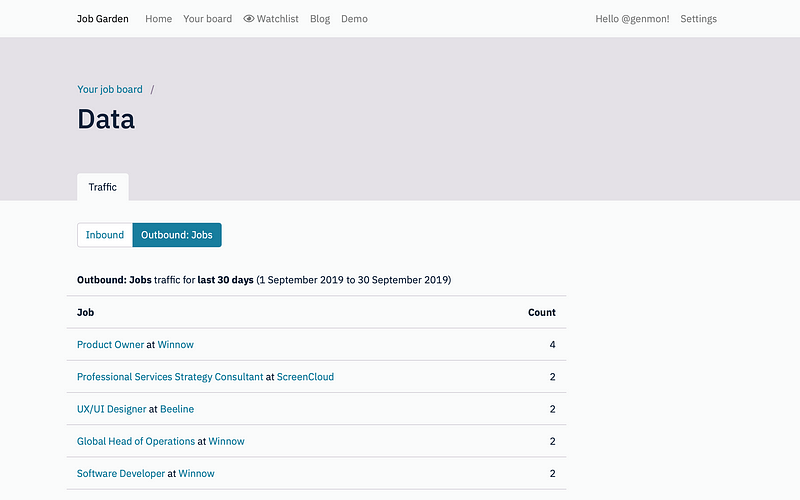800x500 pixels.
Task: Open Winnow in Software Developer row
Action: point(196,473)
